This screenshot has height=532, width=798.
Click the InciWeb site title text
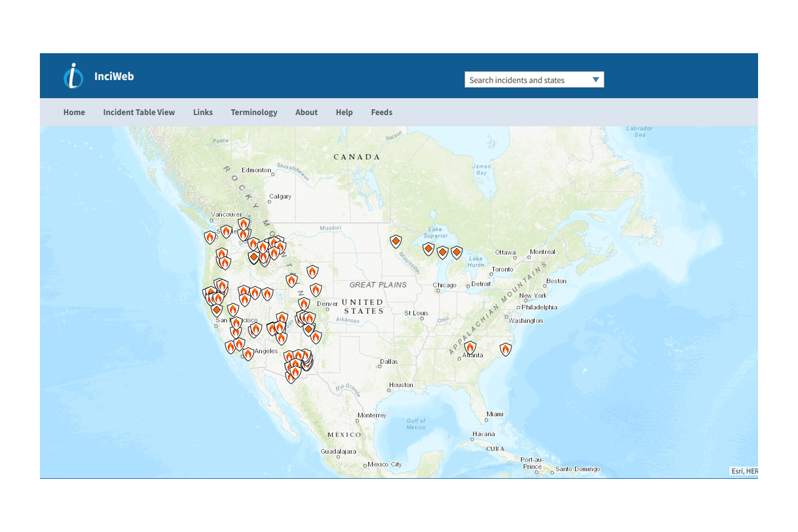114,76
